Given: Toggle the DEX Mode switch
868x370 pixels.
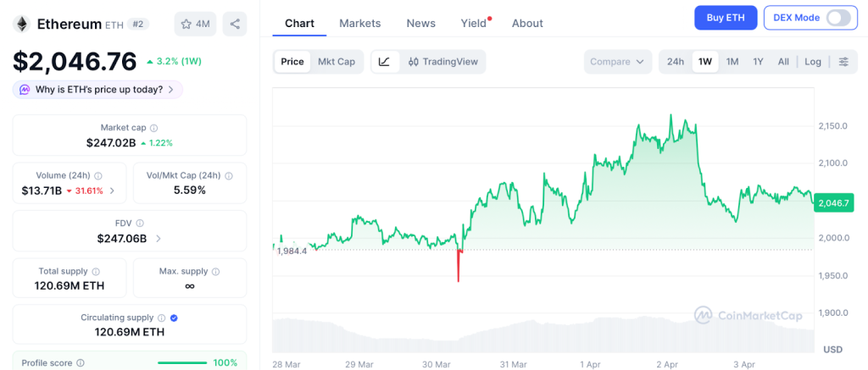Looking at the screenshot, I should click(x=837, y=18).
